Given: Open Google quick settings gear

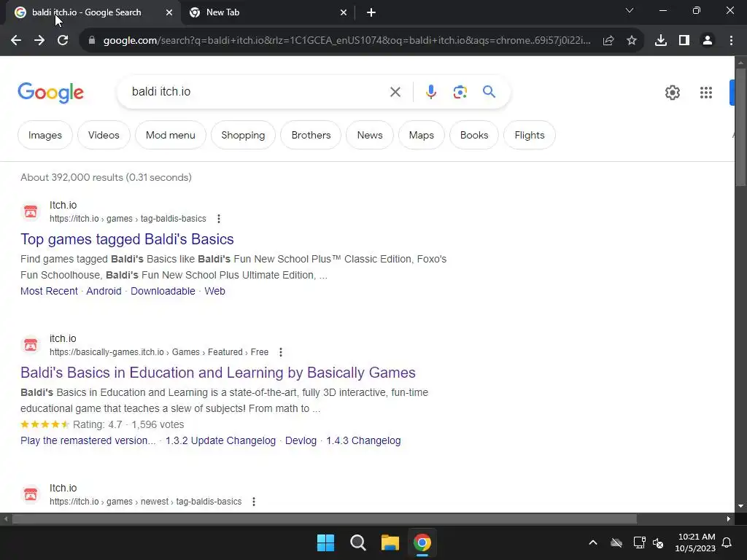Looking at the screenshot, I should (672, 93).
